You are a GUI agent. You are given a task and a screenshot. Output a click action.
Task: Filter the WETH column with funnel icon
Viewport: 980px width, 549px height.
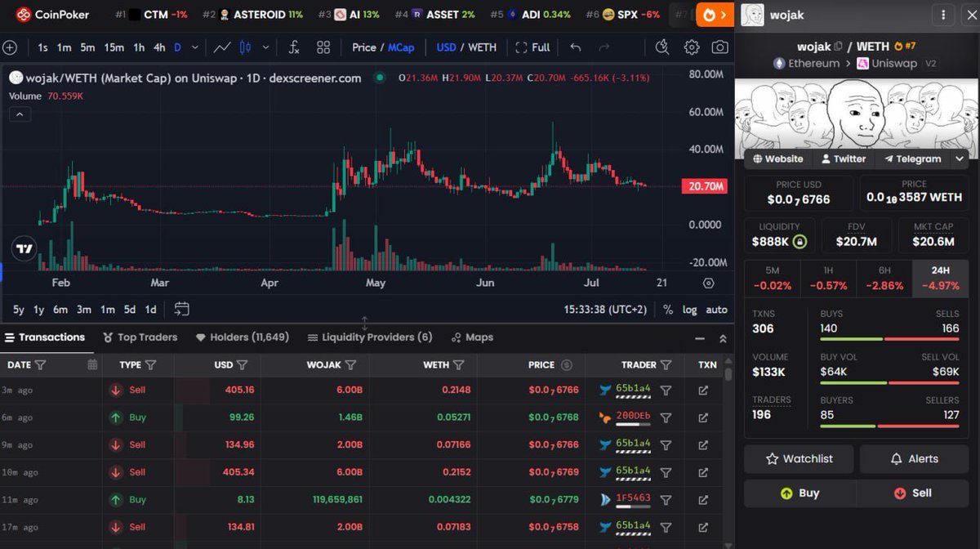(458, 364)
